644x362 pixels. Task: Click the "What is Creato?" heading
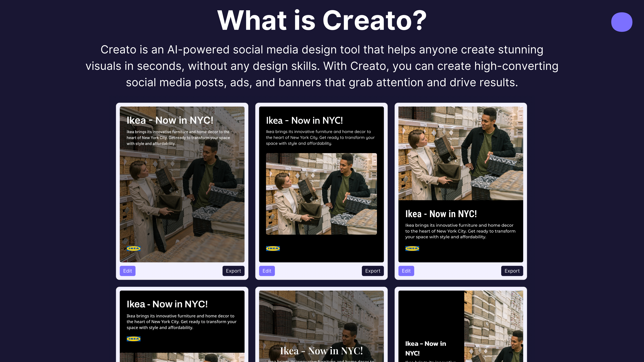tap(322, 20)
